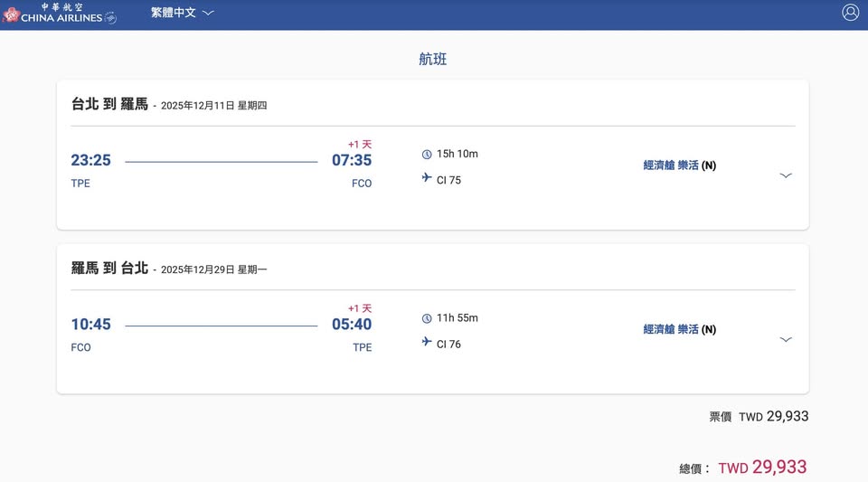
Task: Click the CHINA AIRLINES header text
Action: 61,17
